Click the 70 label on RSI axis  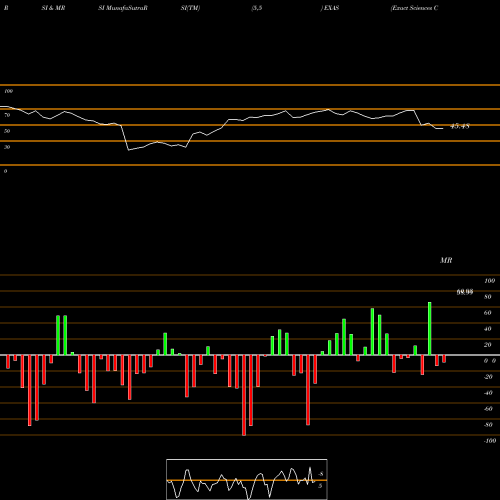tap(7, 115)
